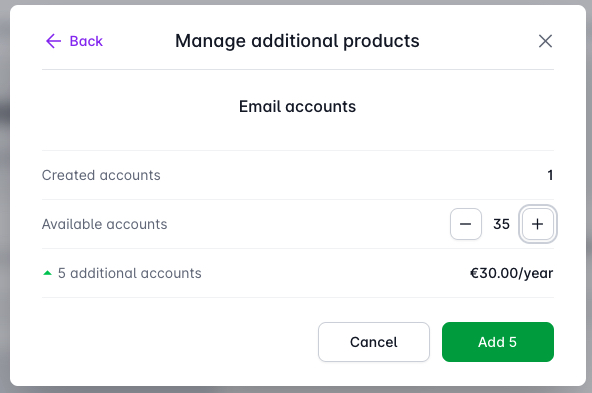Select the Created accounts label
Screen dimensions: 592x393
click(101, 175)
